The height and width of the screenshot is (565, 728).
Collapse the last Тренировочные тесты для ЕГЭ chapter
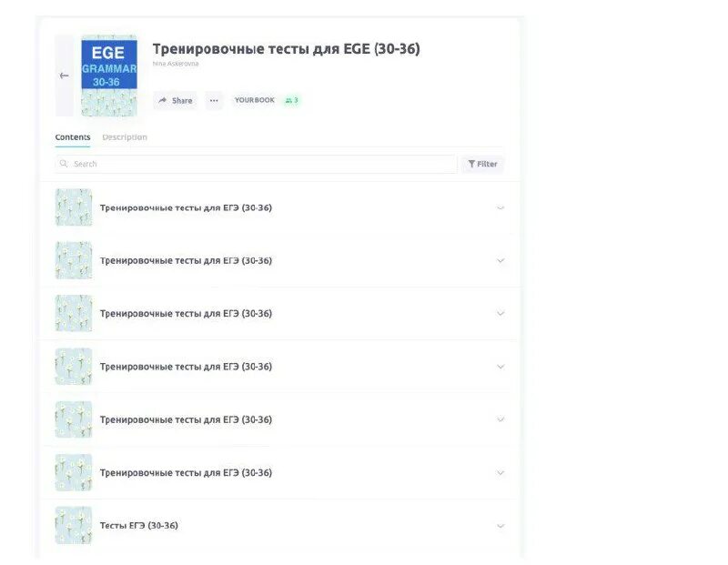click(x=500, y=472)
